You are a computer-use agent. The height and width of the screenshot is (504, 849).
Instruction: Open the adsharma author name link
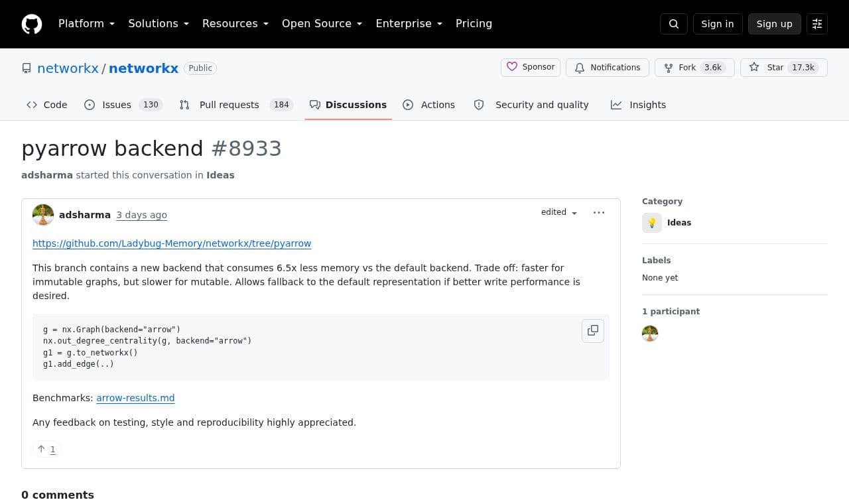tap(85, 215)
